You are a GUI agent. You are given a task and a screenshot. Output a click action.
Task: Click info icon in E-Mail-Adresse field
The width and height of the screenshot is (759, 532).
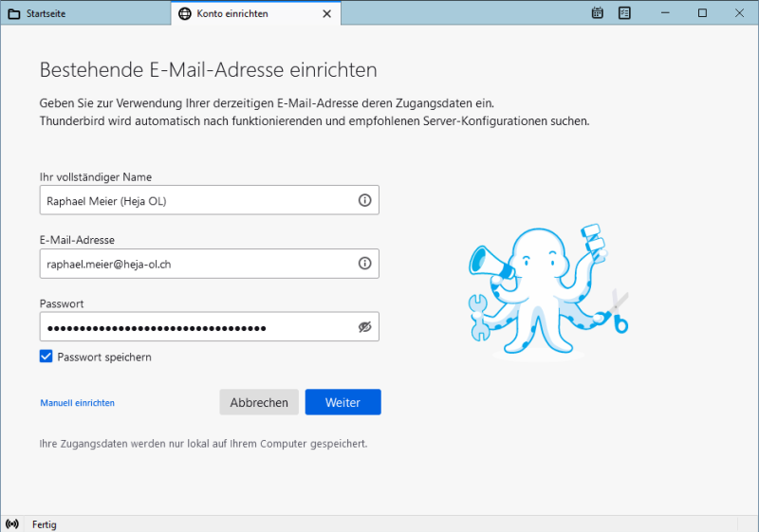point(364,264)
